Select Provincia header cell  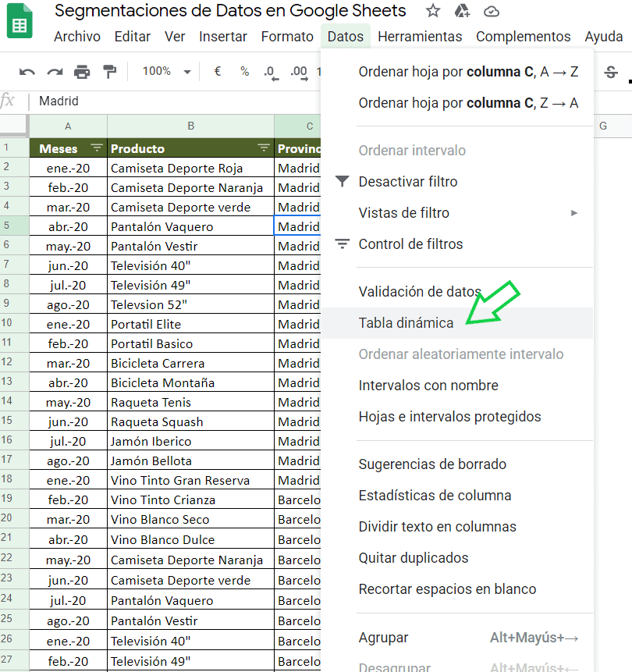click(298, 148)
